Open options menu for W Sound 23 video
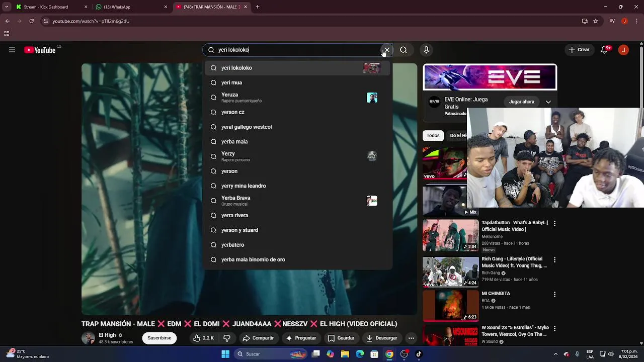This screenshot has width=644, height=362. click(554, 328)
